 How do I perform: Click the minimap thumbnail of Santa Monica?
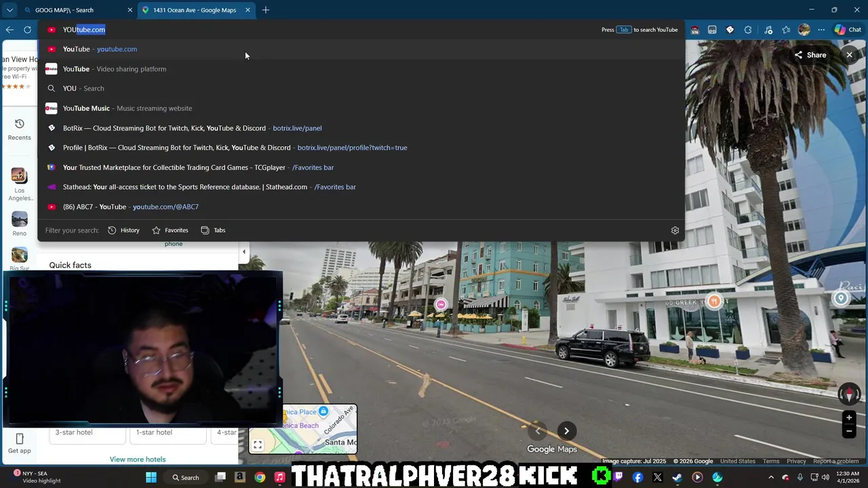click(302, 429)
